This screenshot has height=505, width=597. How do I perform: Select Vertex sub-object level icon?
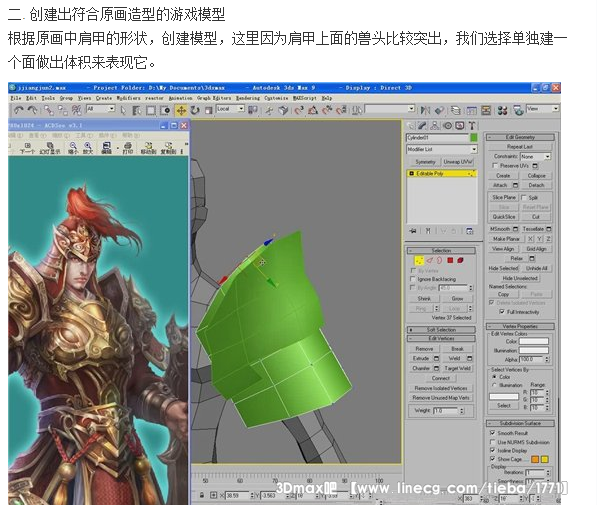(x=419, y=260)
